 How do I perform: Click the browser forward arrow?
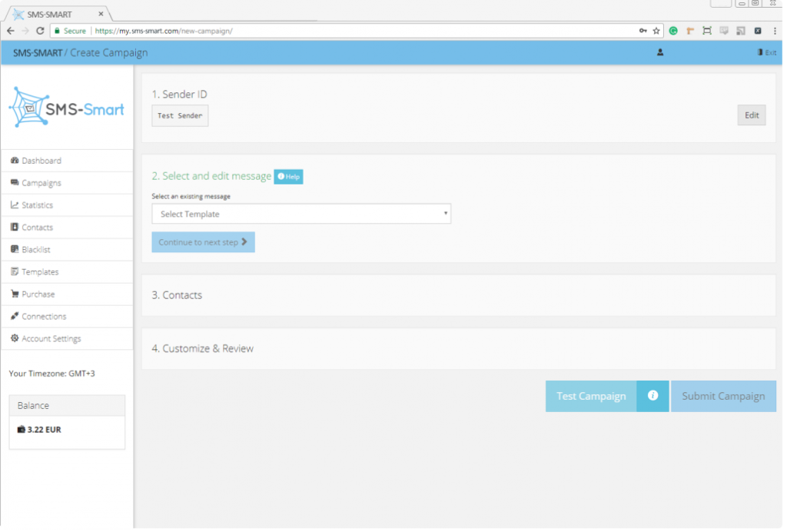click(25, 31)
